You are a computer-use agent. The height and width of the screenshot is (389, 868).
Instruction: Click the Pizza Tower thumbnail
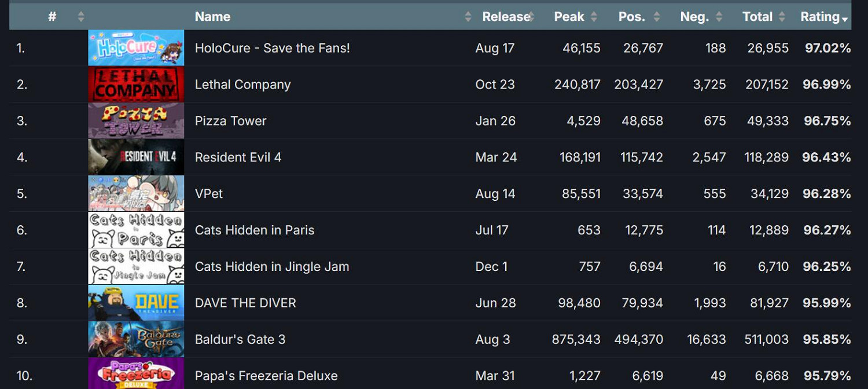coord(136,121)
